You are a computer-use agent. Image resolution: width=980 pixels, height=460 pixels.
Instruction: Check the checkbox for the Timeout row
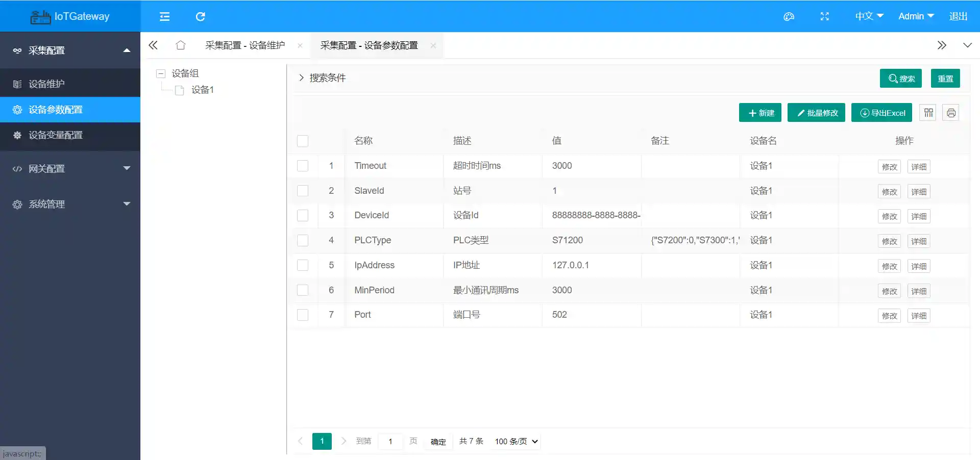[303, 166]
